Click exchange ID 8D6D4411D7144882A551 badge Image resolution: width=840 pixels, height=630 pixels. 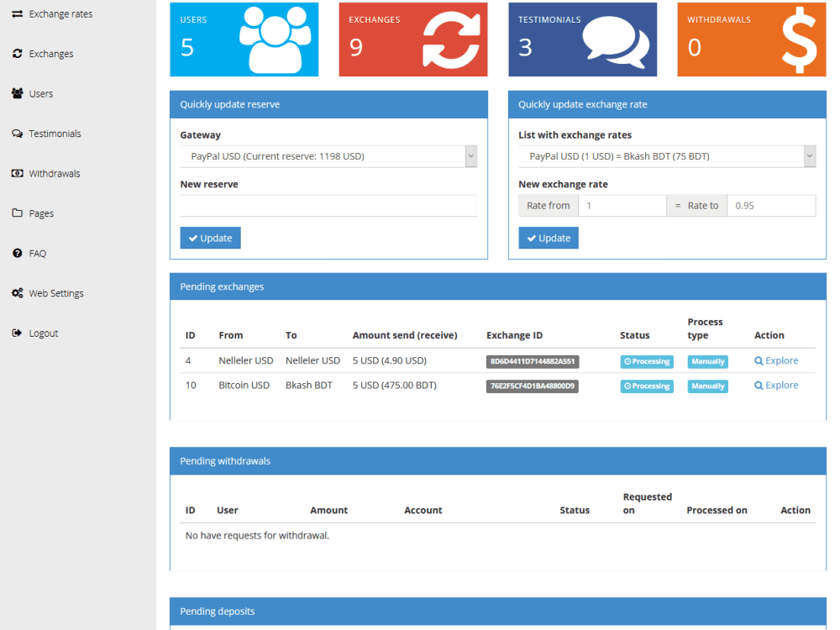pyautogui.click(x=533, y=361)
